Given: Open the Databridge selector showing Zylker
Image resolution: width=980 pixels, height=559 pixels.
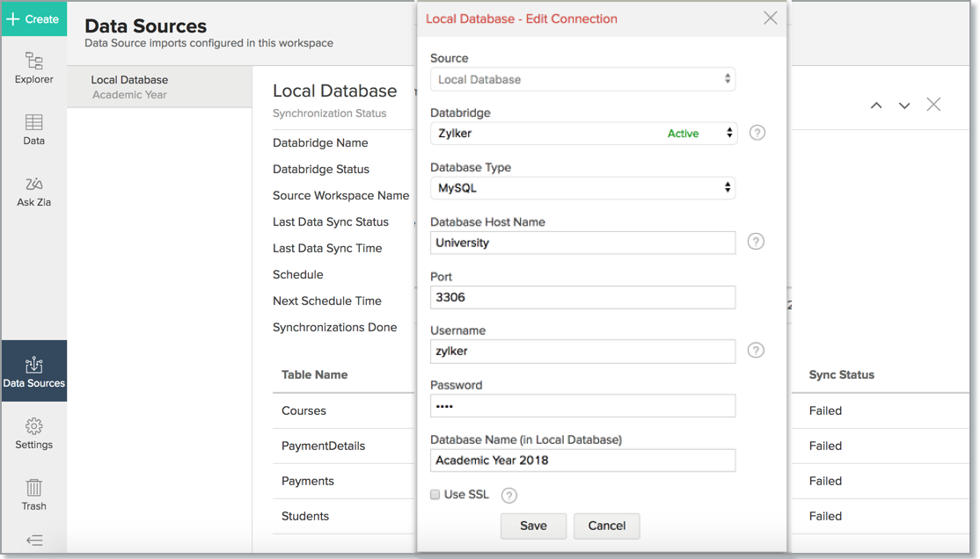Looking at the screenshot, I should (x=582, y=133).
